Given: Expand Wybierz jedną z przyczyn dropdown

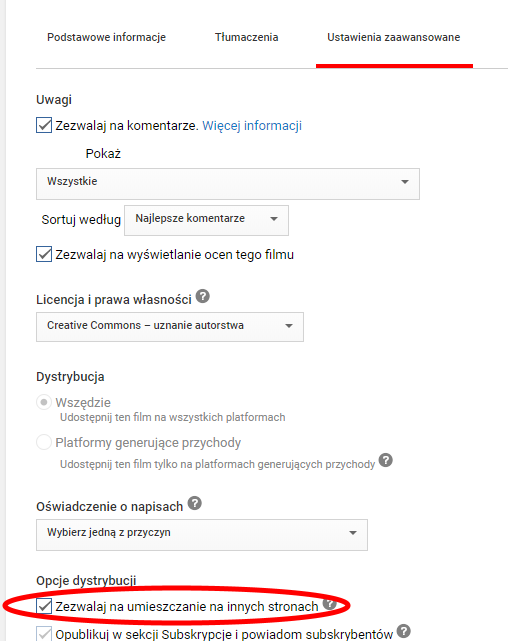Looking at the screenshot, I should coord(202,535).
